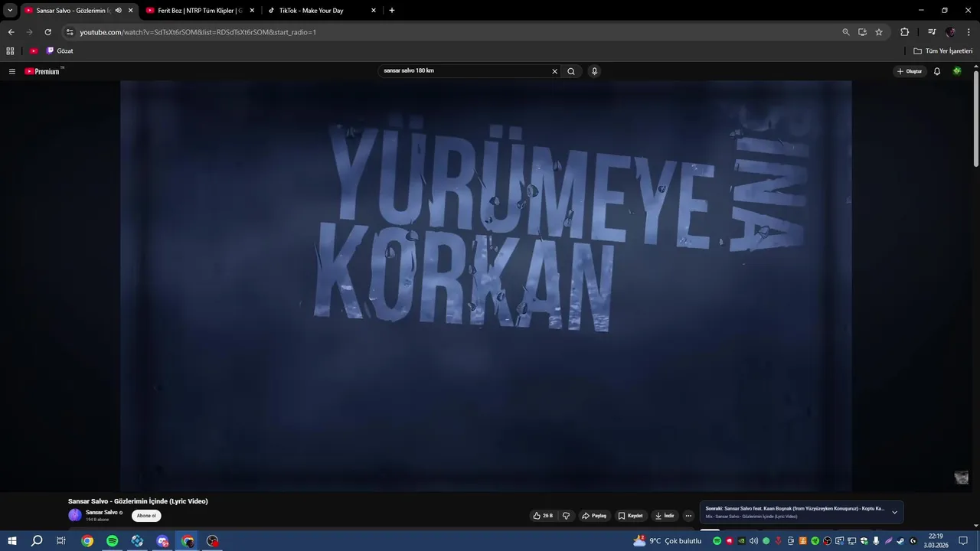Open the Chrome extensions puzzle icon
Viewport: 980px width, 551px height.
coord(904,32)
